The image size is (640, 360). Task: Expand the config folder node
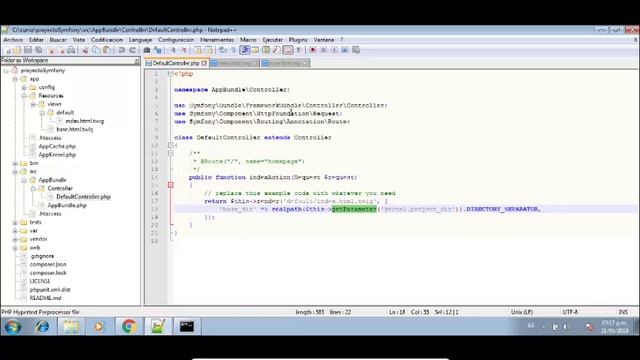pos(24,87)
